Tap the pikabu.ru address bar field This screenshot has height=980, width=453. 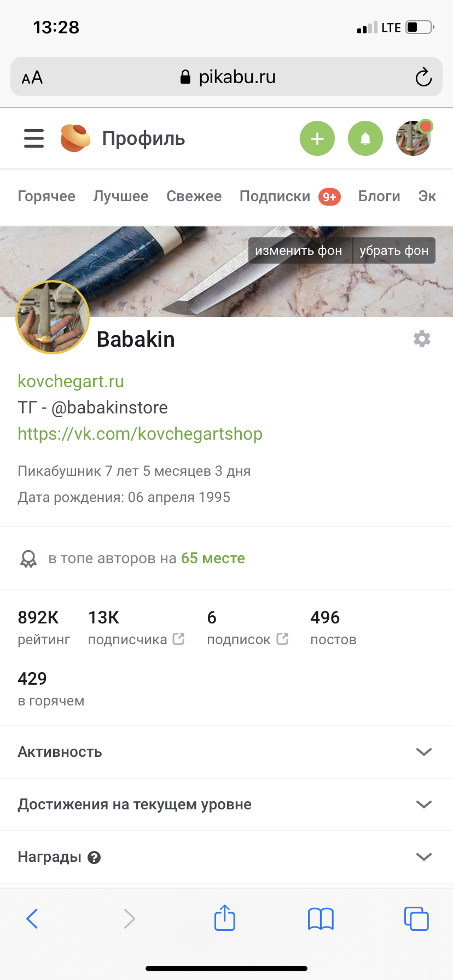click(226, 77)
